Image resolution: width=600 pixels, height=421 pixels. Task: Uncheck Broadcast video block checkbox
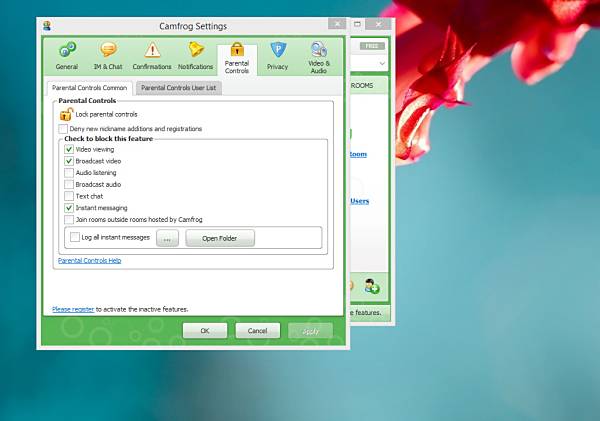69,161
